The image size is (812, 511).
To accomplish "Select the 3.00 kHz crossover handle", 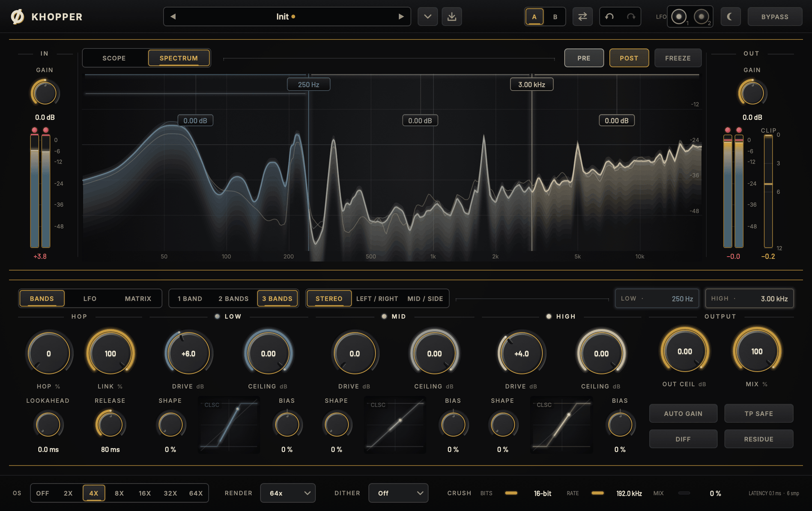I will click(x=531, y=84).
